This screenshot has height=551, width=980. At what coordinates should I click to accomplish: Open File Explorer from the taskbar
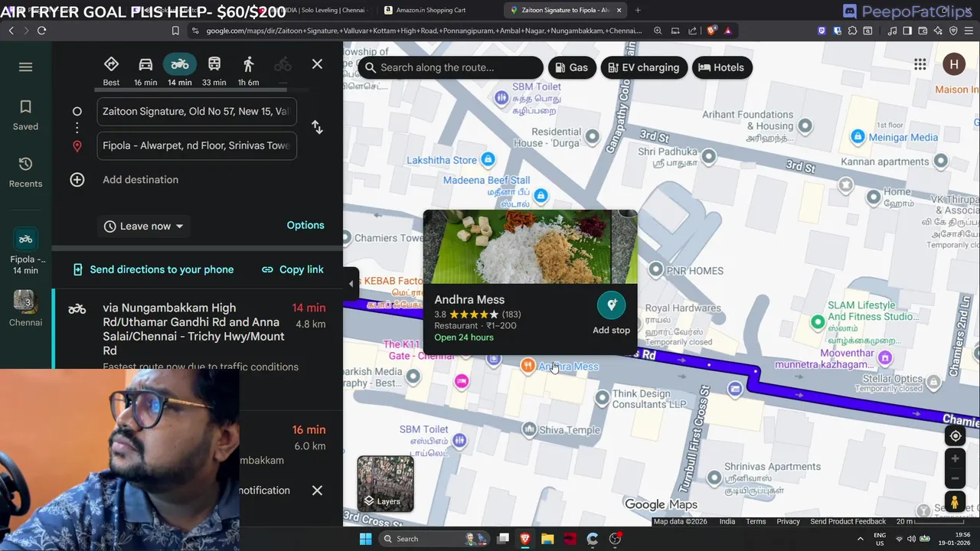point(547,539)
